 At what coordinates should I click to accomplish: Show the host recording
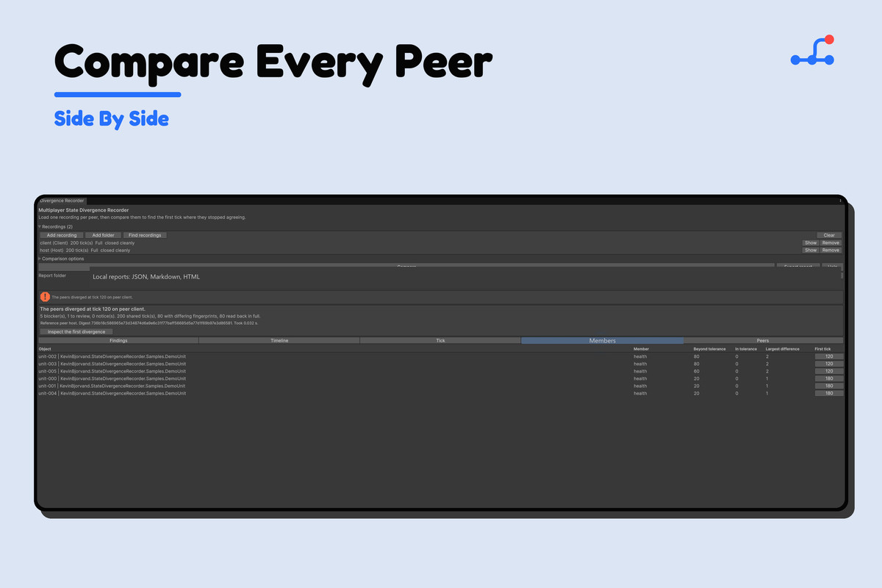811,250
